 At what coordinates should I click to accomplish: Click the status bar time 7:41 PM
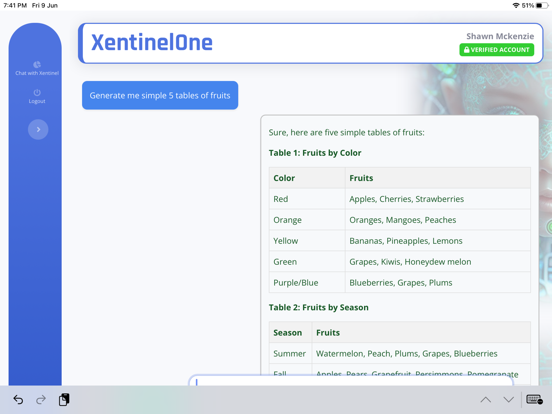coord(15,5)
